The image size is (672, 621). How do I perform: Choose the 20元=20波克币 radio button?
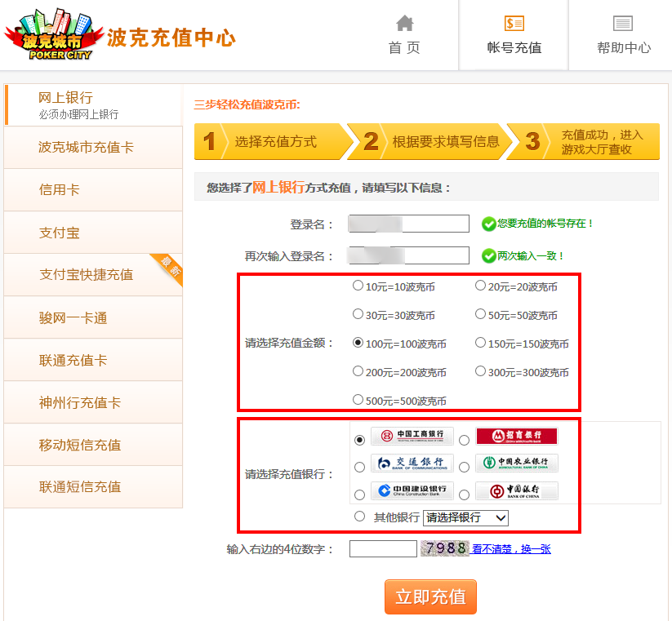(480, 286)
